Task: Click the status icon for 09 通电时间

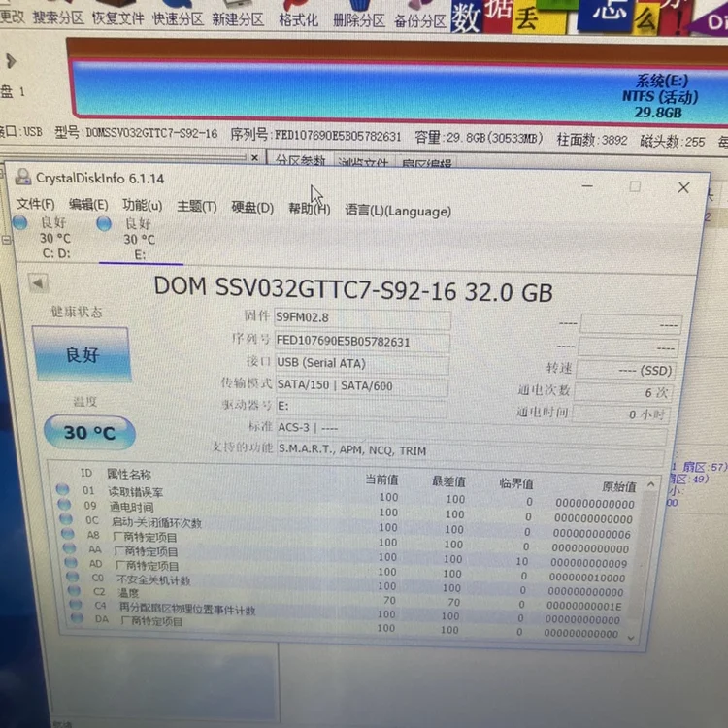Action: [x=64, y=504]
